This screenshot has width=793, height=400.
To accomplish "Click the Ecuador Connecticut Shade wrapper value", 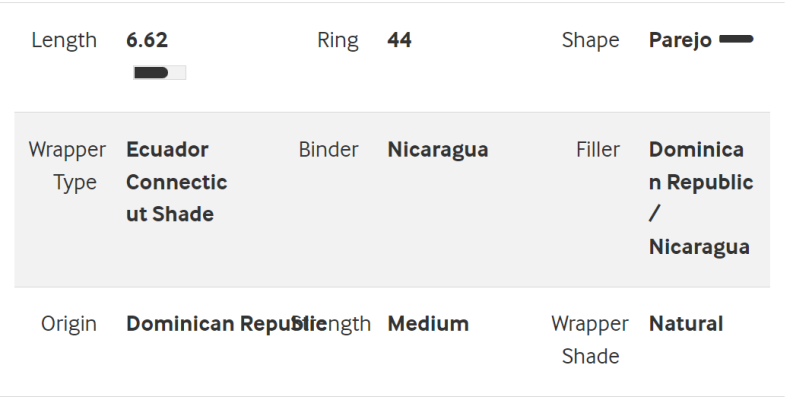I will tap(177, 182).
